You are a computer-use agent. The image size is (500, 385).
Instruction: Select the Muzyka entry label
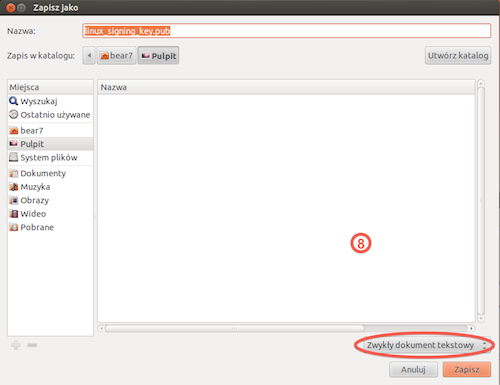tap(35, 187)
